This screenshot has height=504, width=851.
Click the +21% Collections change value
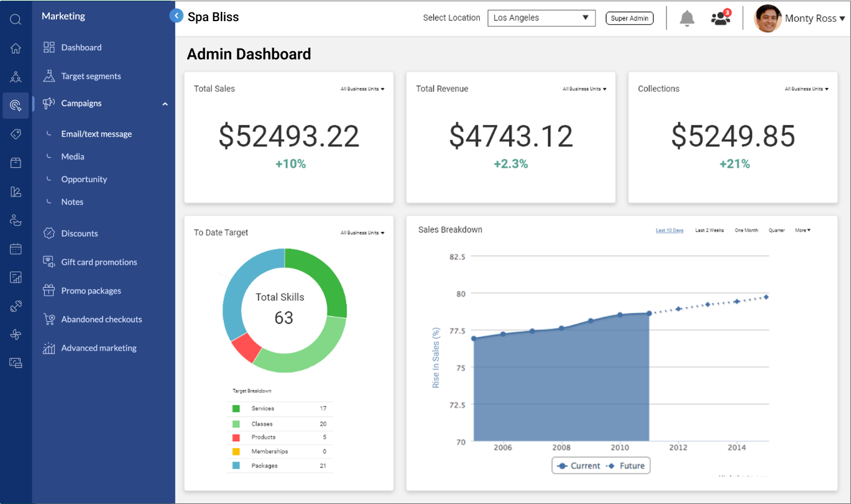point(735,164)
